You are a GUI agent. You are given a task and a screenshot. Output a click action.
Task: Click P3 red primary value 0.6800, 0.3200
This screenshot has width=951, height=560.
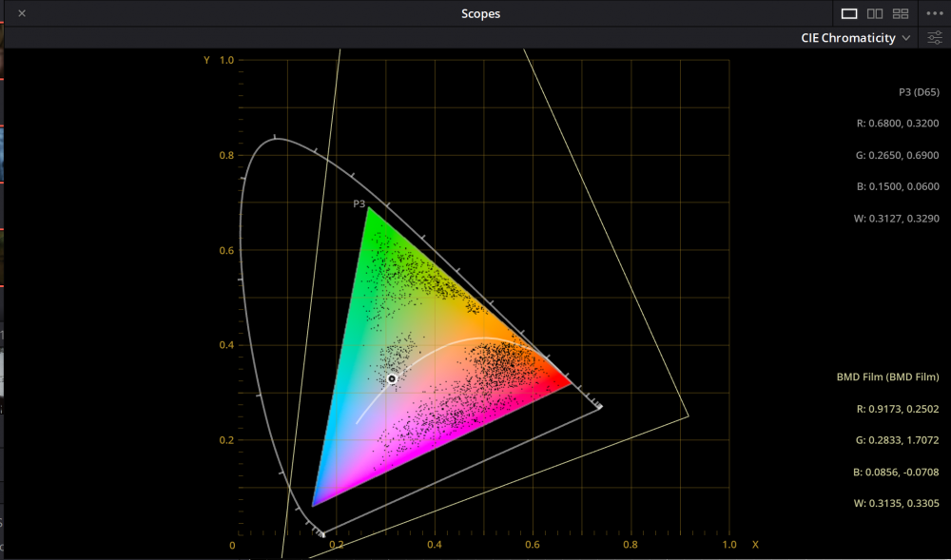(898, 124)
